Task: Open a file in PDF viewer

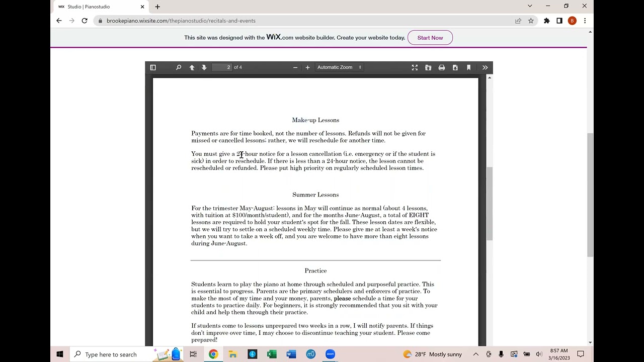Action: pos(428,67)
